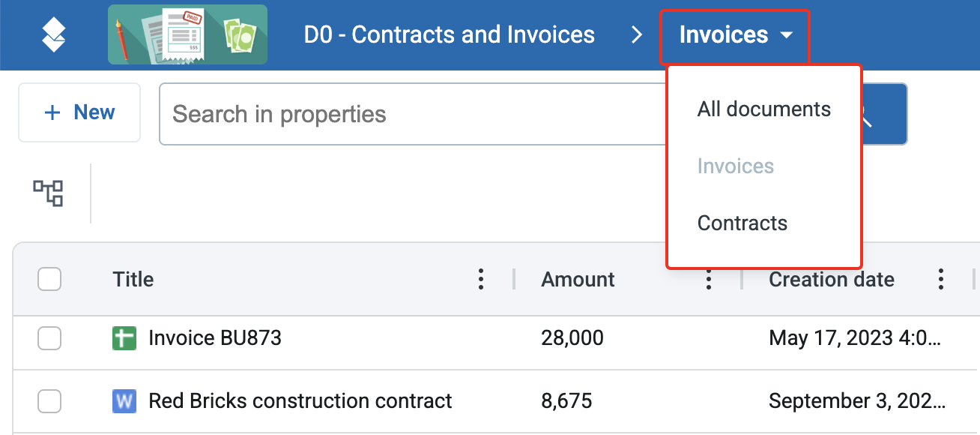Click the green spreadsheet icon for Invoice BU873
This screenshot has height=435, width=980.
(124, 338)
